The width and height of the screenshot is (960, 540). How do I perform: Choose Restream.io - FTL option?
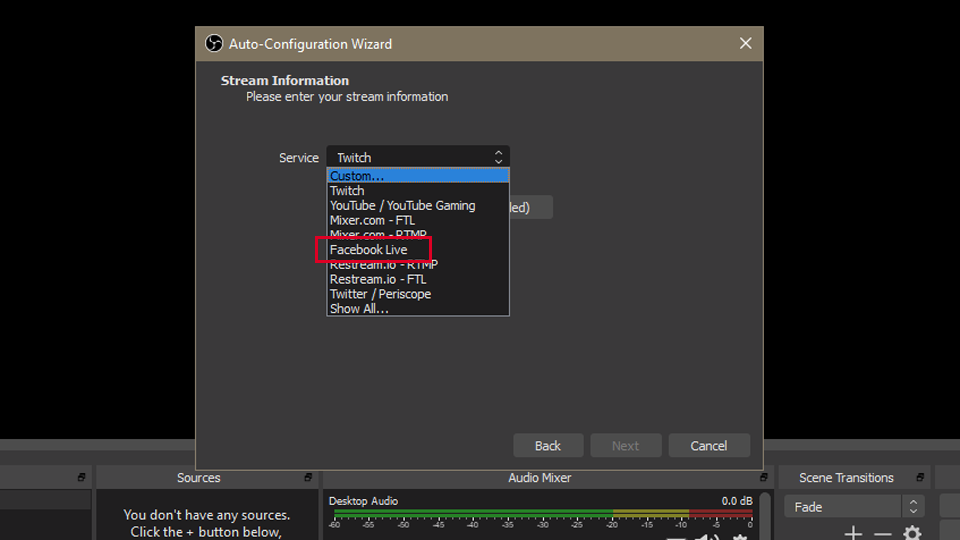click(418, 279)
